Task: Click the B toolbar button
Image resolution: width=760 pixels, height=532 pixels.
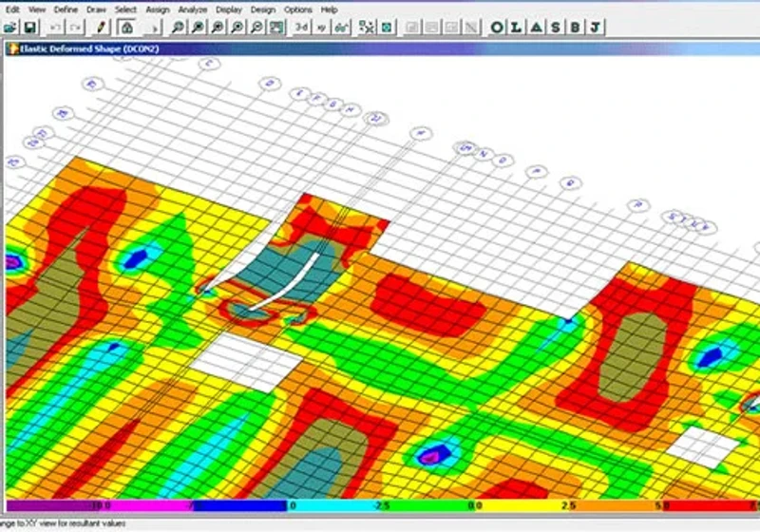Action: [576, 28]
